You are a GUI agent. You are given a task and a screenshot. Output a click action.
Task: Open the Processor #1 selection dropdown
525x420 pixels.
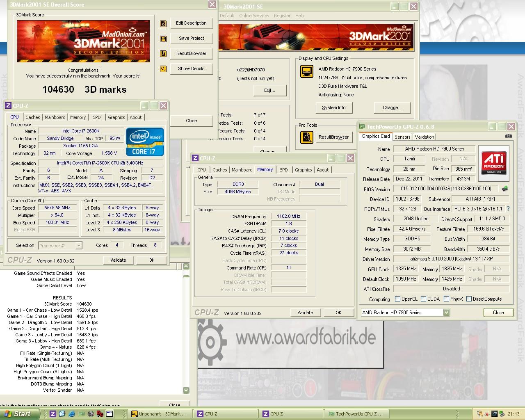tap(79, 246)
